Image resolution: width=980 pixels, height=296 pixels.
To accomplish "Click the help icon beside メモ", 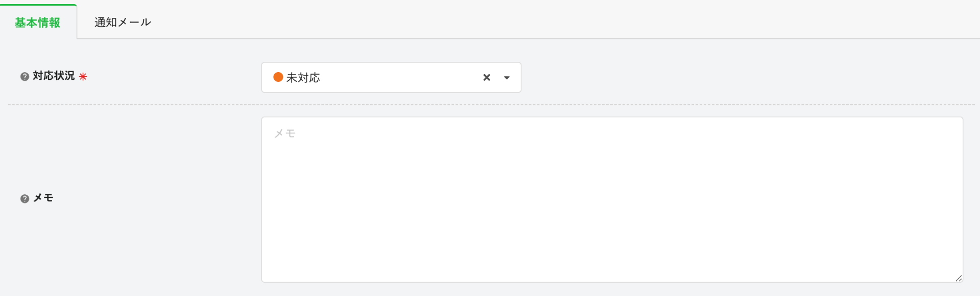I will [x=25, y=199].
